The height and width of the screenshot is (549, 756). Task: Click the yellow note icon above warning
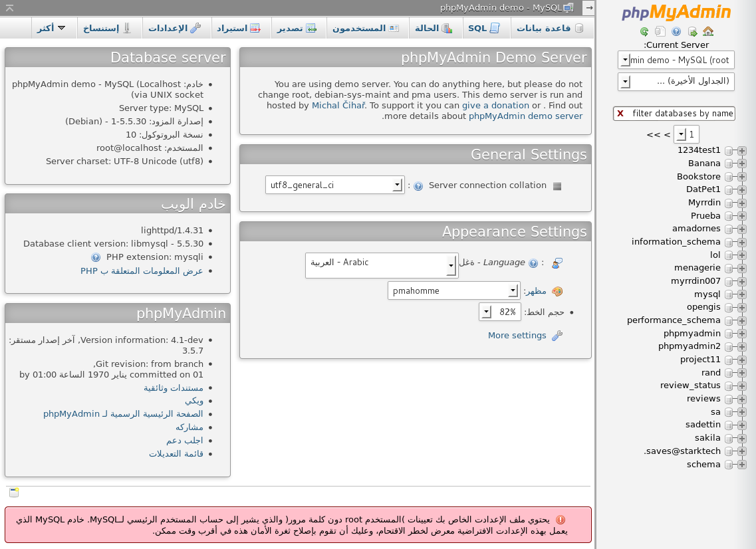point(14,493)
